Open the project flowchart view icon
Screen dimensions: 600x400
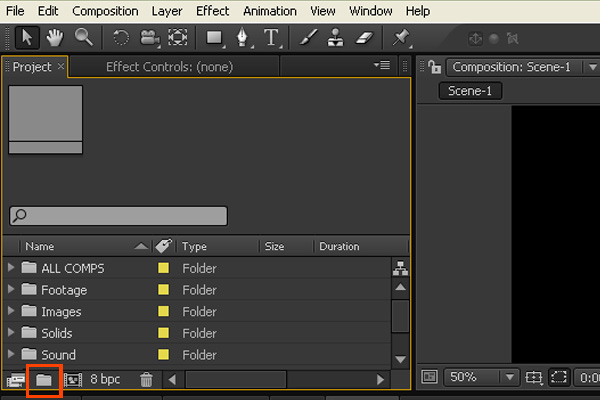tap(400, 268)
